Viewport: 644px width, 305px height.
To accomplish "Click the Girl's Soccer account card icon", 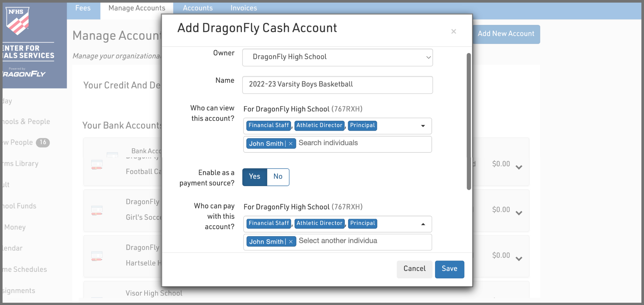I will tap(97, 210).
